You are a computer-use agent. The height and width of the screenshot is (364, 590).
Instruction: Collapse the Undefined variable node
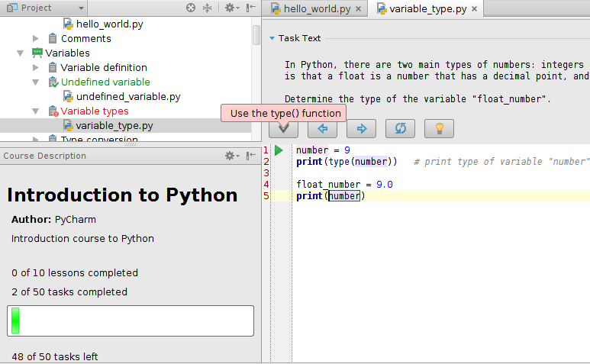coord(35,82)
